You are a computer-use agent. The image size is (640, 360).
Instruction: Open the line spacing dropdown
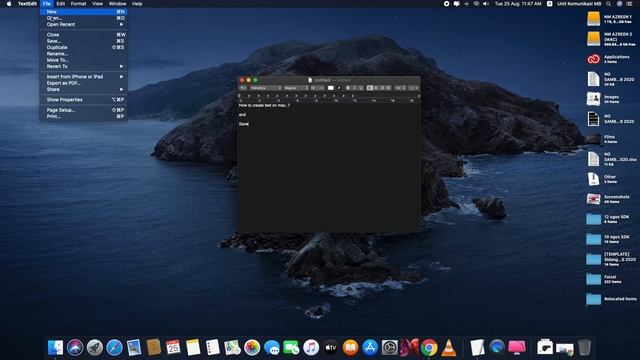click(400, 88)
